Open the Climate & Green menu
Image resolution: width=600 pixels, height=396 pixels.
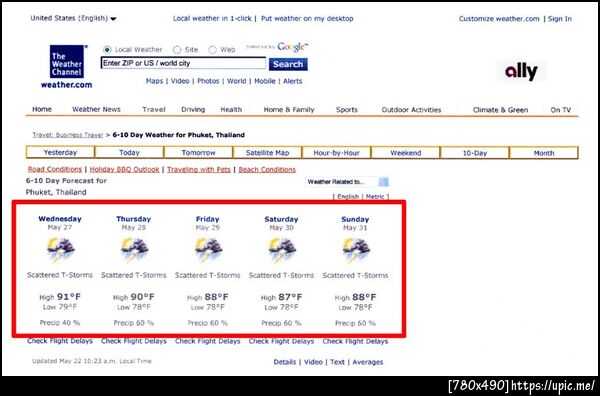[x=501, y=110]
